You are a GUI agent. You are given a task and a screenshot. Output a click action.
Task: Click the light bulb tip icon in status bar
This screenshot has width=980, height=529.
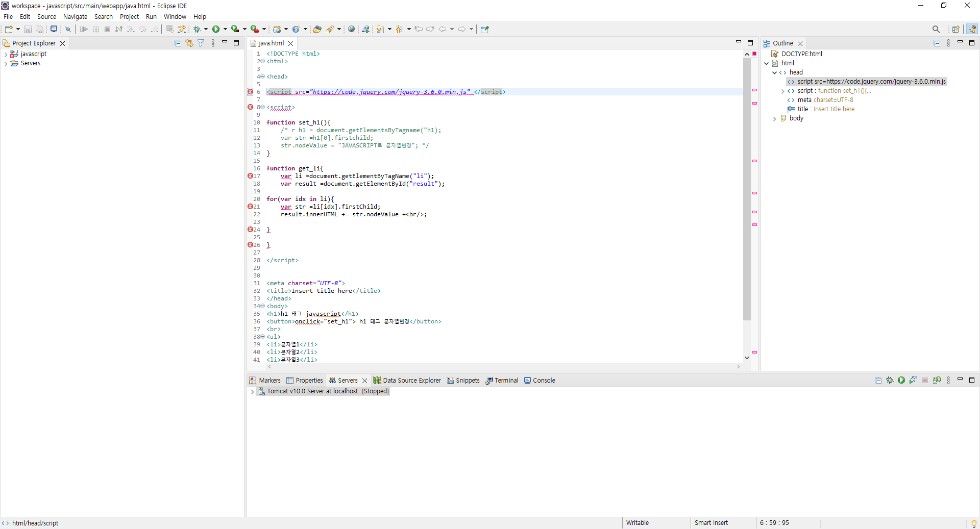[x=973, y=523]
